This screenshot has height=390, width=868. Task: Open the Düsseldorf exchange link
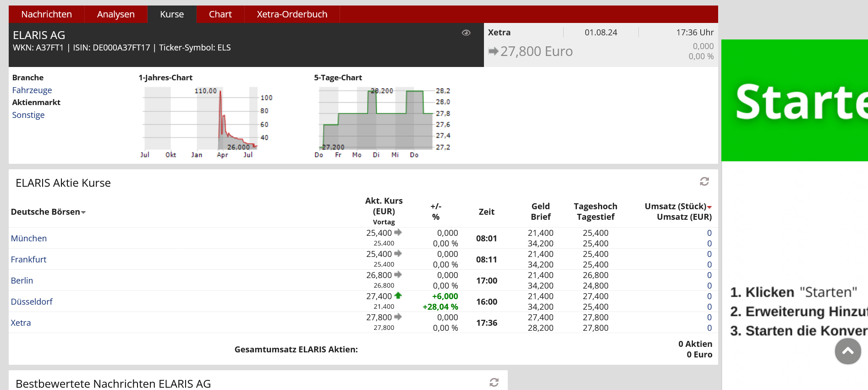click(32, 302)
